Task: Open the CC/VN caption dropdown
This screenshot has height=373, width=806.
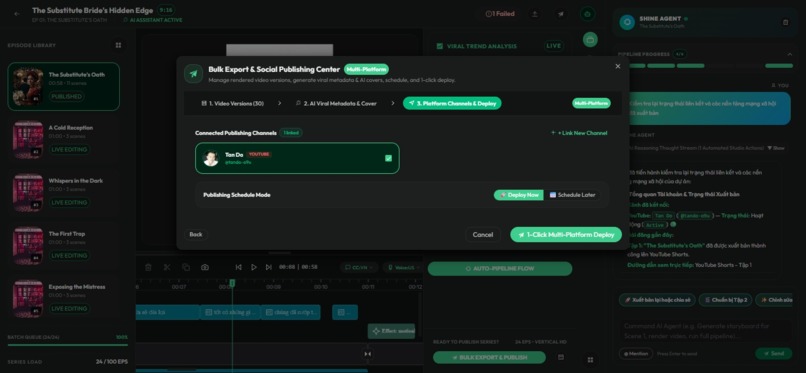Action: pos(358,267)
